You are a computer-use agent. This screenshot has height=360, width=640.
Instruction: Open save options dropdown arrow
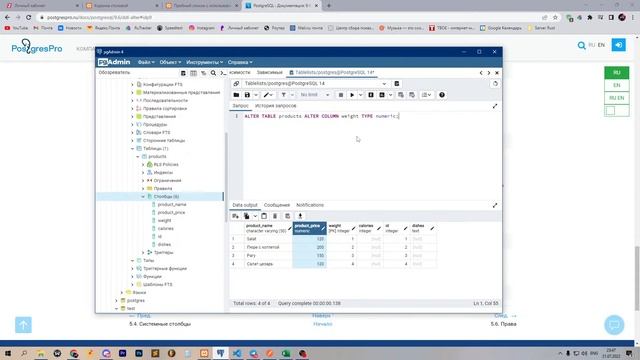[x=256, y=95]
